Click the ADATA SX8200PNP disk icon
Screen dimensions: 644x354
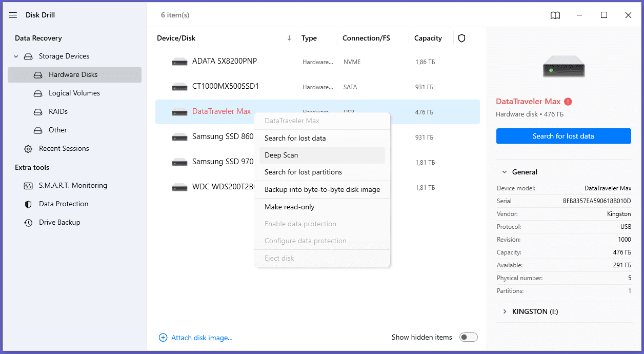179,62
